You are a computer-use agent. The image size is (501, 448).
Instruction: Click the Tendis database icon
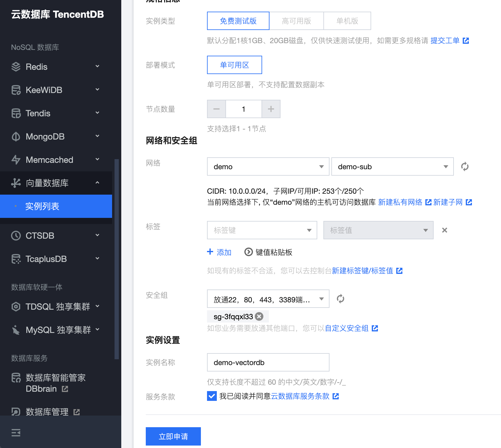[x=16, y=113]
